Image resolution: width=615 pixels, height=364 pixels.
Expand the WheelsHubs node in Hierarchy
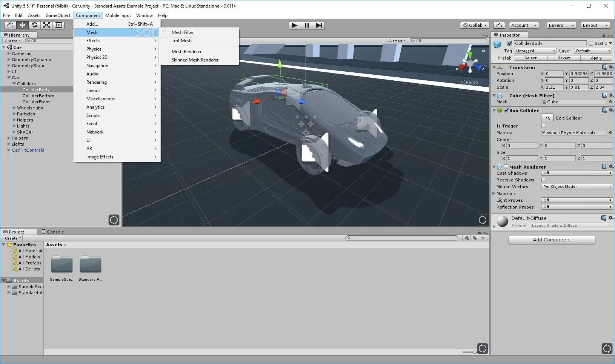tap(14, 108)
